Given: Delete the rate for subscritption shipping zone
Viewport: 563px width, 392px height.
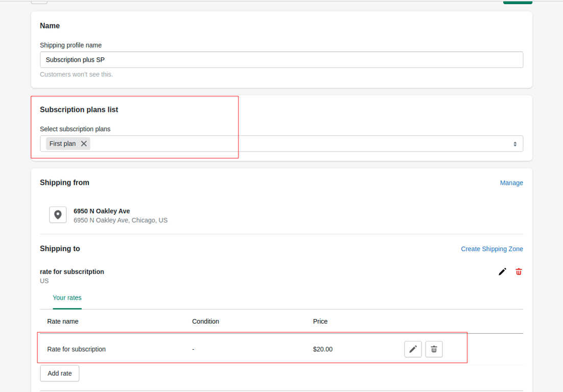Looking at the screenshot, I should click(519, 272).
